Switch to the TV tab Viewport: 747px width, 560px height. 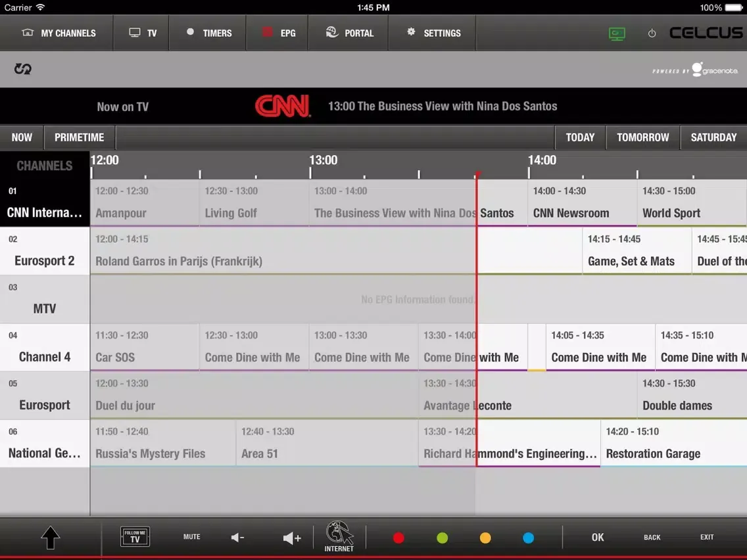click(141, 33)
